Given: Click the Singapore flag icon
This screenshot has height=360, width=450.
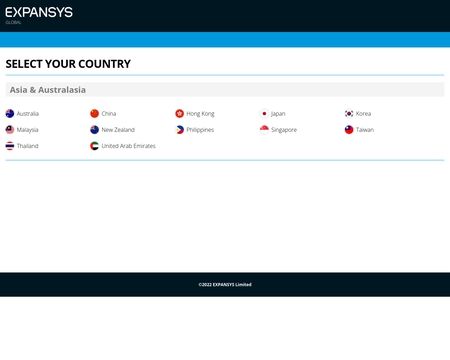Looking at the screenshot, I should click(x=264, y=130).
